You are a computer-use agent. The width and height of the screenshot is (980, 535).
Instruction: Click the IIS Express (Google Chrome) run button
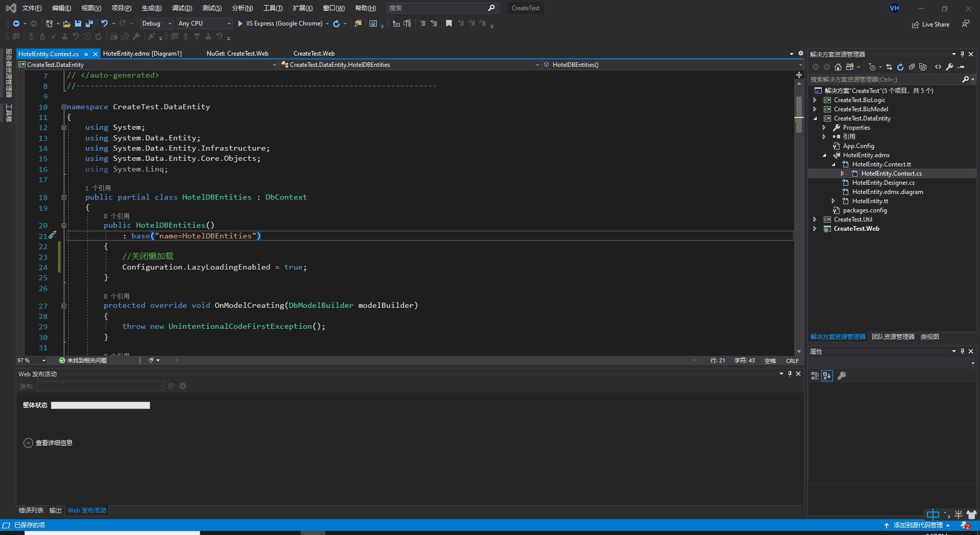(x=280, y=23)
